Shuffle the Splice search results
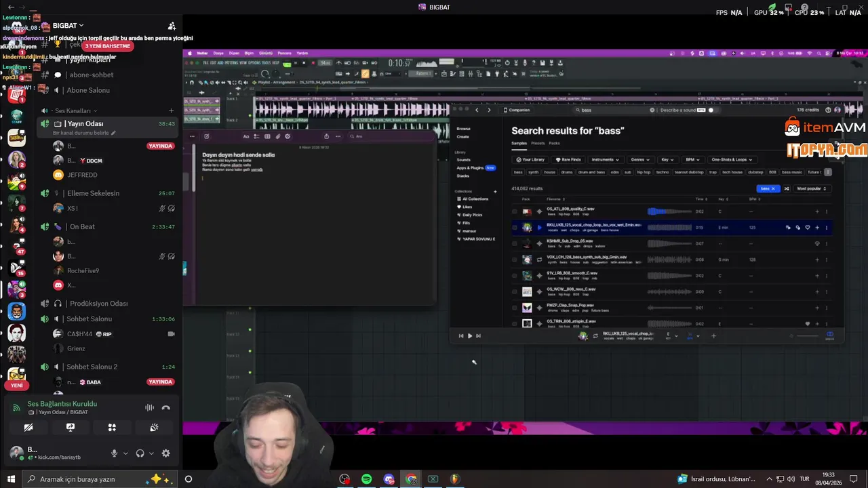 click(787, 188)
